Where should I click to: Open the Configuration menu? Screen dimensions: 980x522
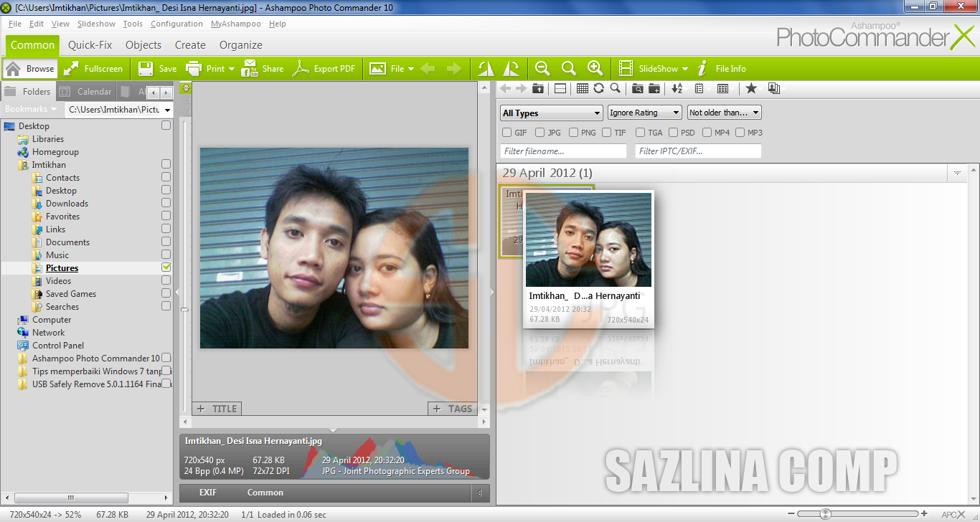click(x=176, y=24)
